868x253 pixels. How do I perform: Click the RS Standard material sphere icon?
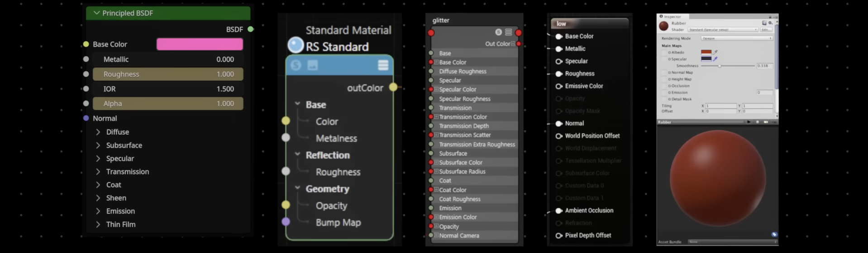coord(296,45)
